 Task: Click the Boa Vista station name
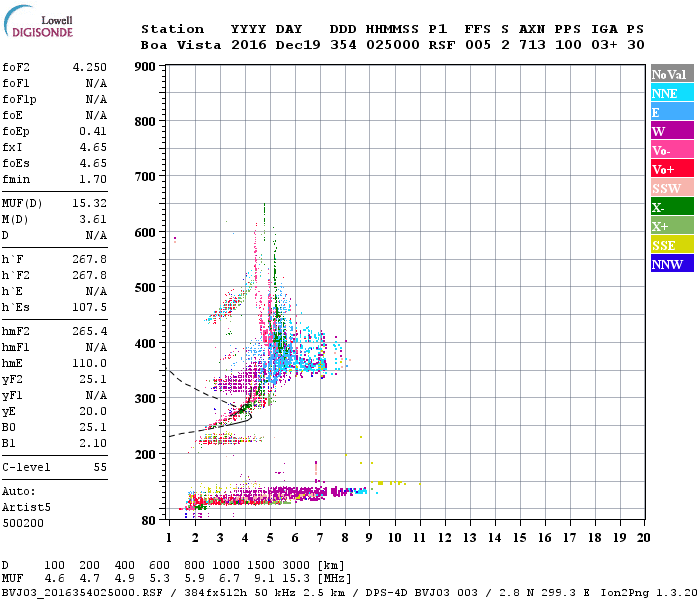point(181,45)
